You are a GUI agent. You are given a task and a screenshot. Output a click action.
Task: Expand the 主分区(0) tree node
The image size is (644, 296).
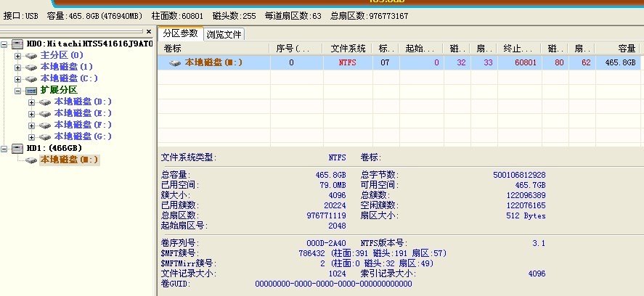point(17,56)
